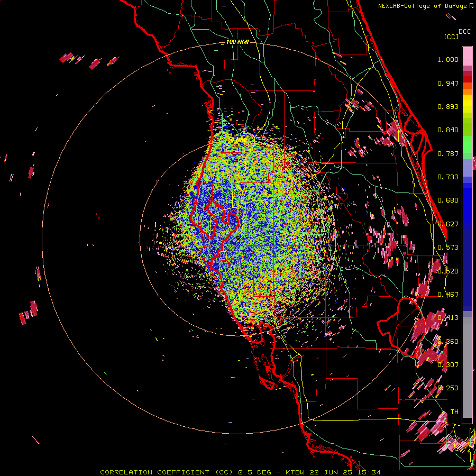The image size is (476, 476).
Task: Pick the light pink top segment of the color scale
Action: tap(467, 56)
